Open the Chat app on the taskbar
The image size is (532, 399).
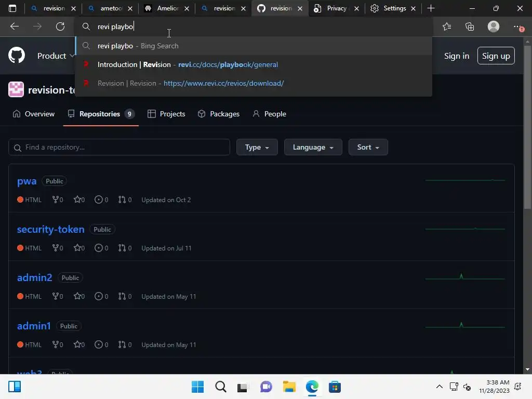click(266, 387)
